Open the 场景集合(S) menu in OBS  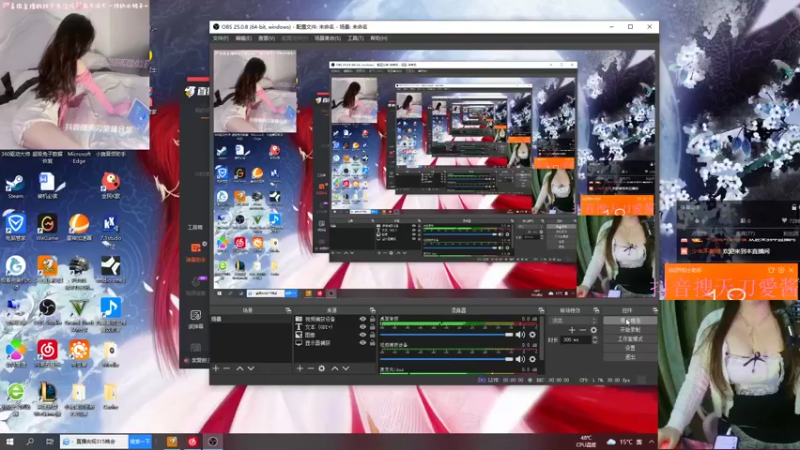[327, 38]
